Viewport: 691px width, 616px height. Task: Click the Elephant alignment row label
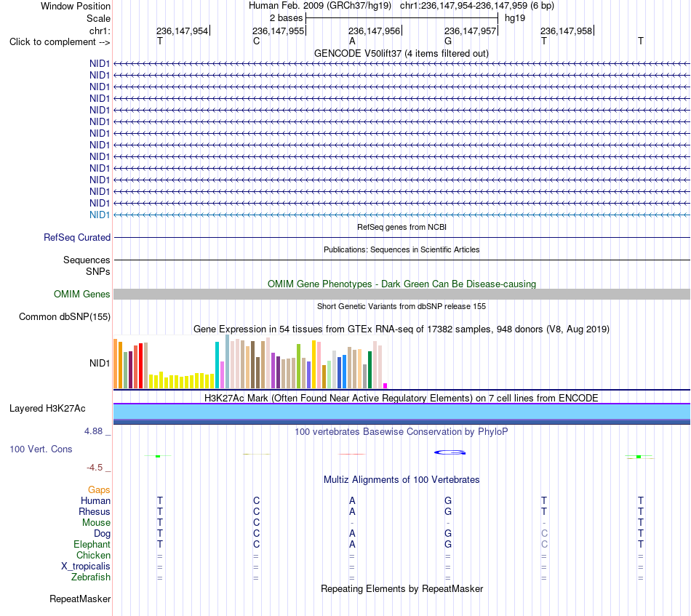point(92,545)
